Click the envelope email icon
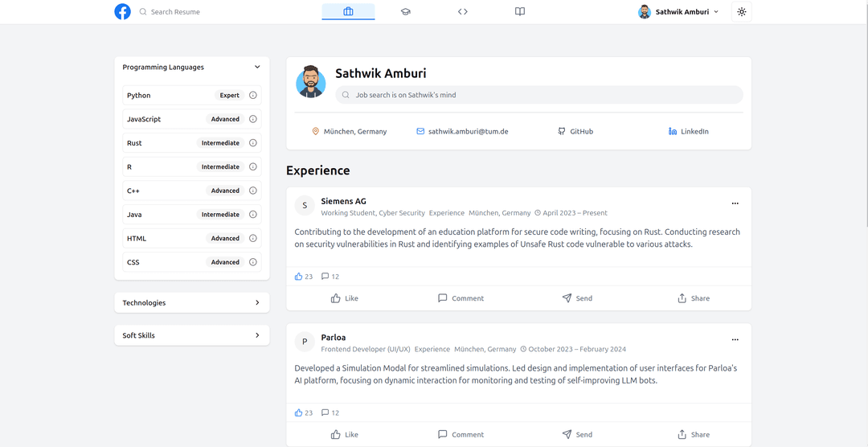Viewport: 868px width, 447px height. [420, 131]
